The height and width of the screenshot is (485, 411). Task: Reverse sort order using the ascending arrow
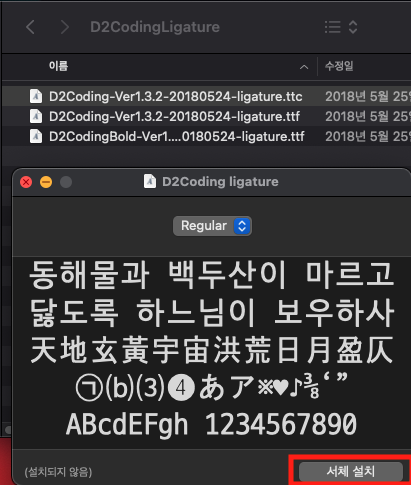tap(304, 67)
